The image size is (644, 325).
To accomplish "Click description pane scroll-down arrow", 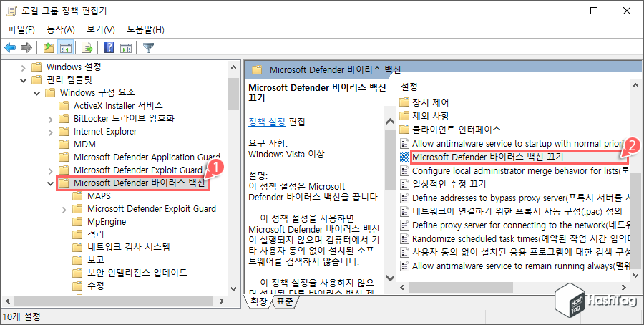I will pyautogui.click(x=390, y=278).
